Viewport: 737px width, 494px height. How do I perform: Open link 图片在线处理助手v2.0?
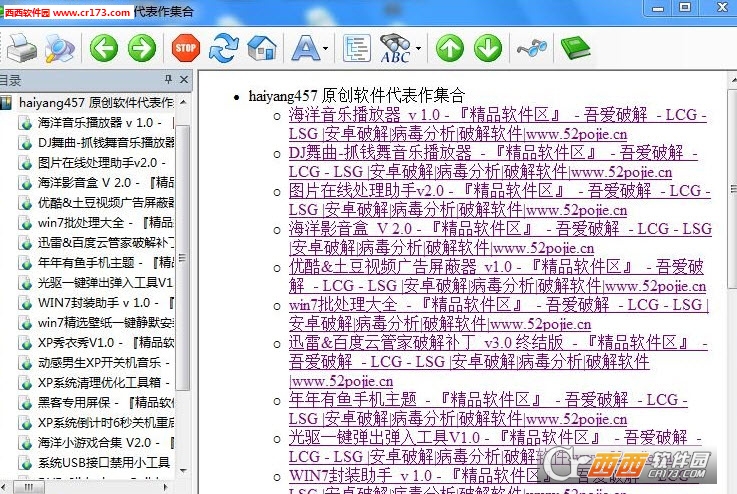pyautogui.click(x=500, y=201)
